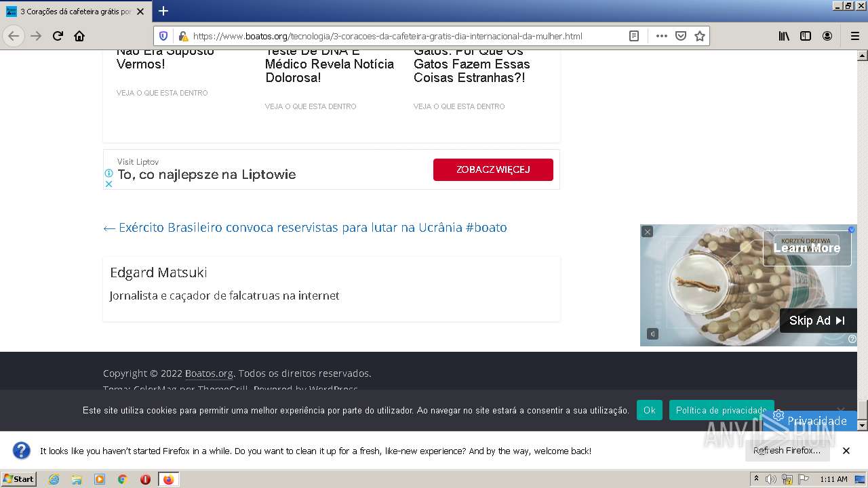868x488 pixels.
Task: Toggle Firefox sidebar view
Action: pos(806,36)
